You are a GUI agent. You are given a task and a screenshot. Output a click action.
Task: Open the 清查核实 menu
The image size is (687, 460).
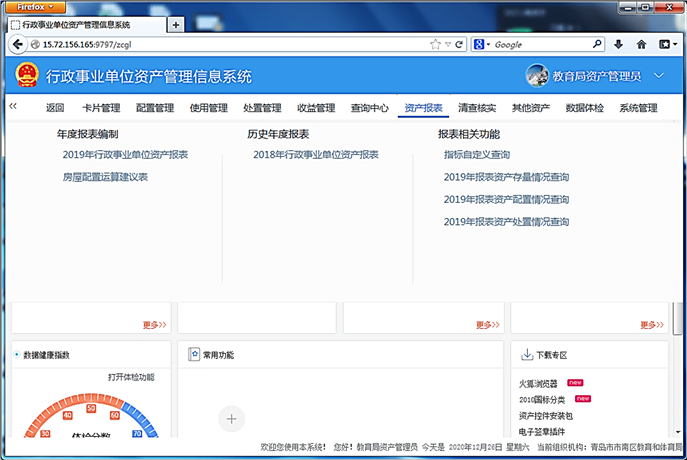477,108
